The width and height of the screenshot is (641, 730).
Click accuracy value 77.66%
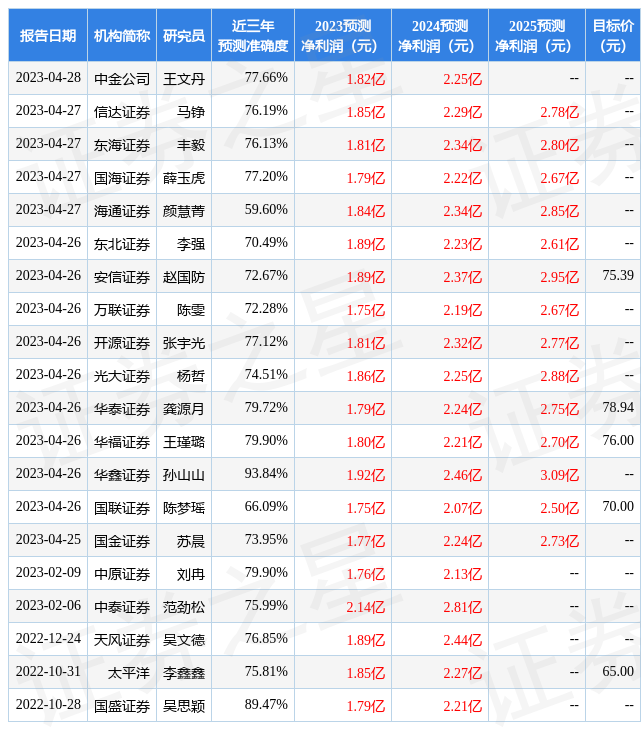tap(266, 78)
